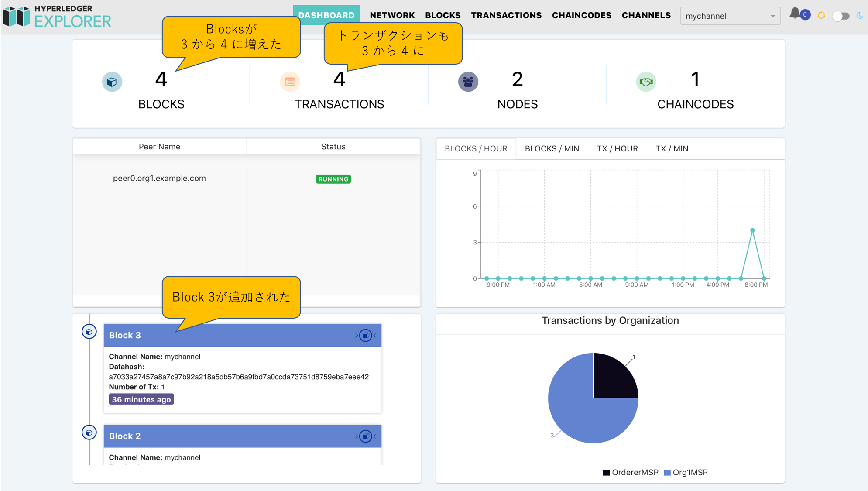Click the Blocks cube icon

coord(112,82)
